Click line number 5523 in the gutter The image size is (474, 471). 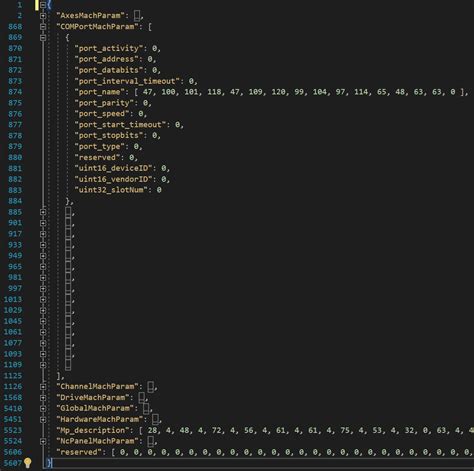click(13, 430)
